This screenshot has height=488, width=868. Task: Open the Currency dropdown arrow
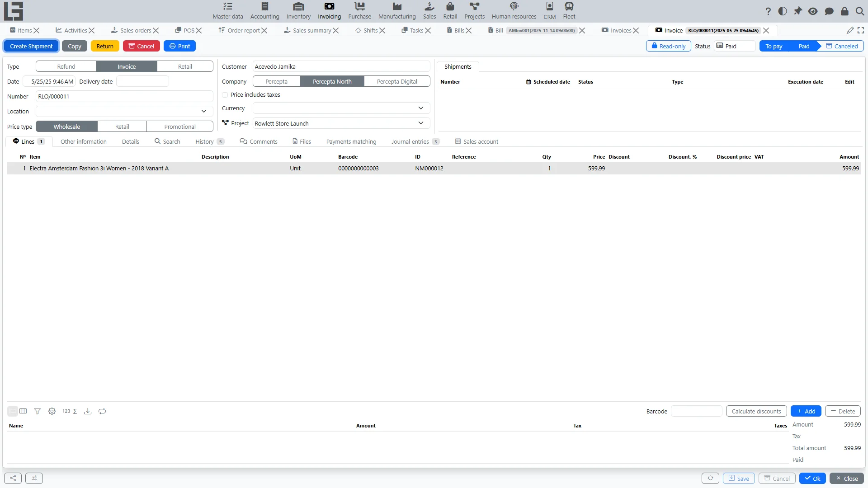point(421,108)
